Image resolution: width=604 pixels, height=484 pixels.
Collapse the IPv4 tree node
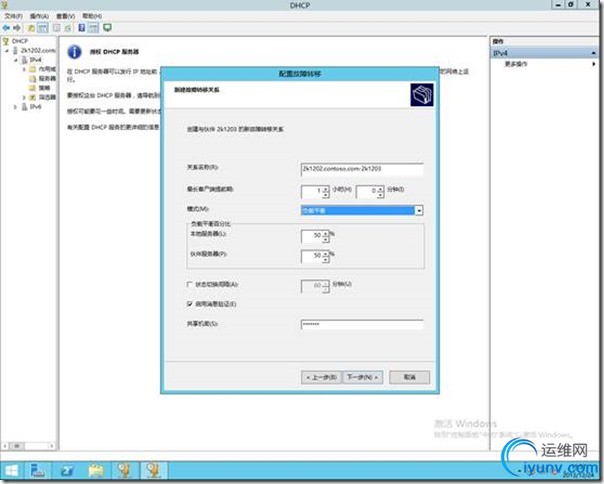16,60
